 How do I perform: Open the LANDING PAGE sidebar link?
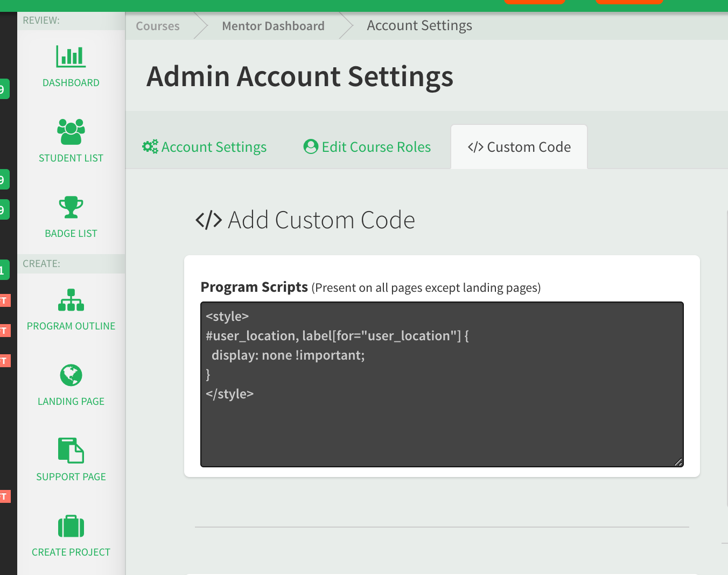71,402
